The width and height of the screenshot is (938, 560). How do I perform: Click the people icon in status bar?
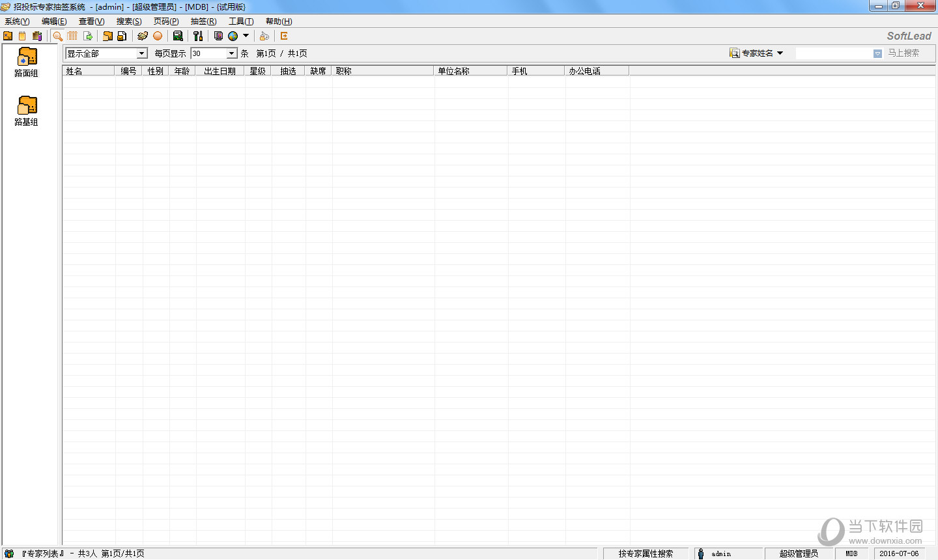[x=9, y=553]
